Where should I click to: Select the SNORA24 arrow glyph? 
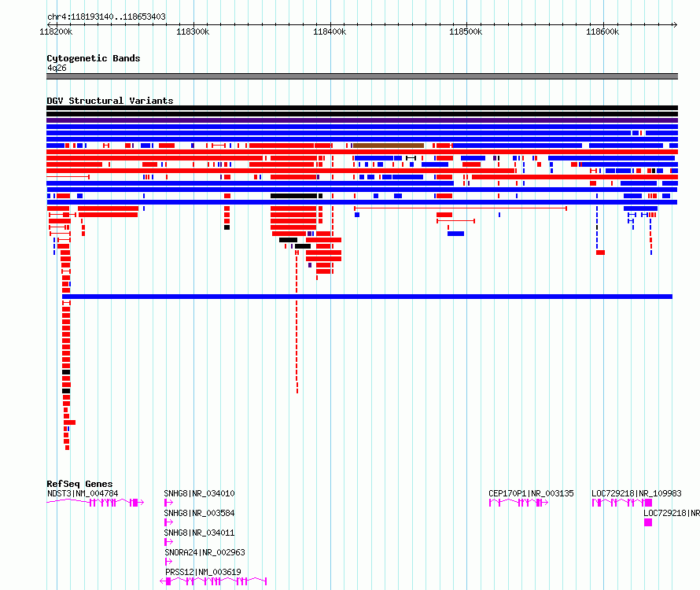(168, 562)
